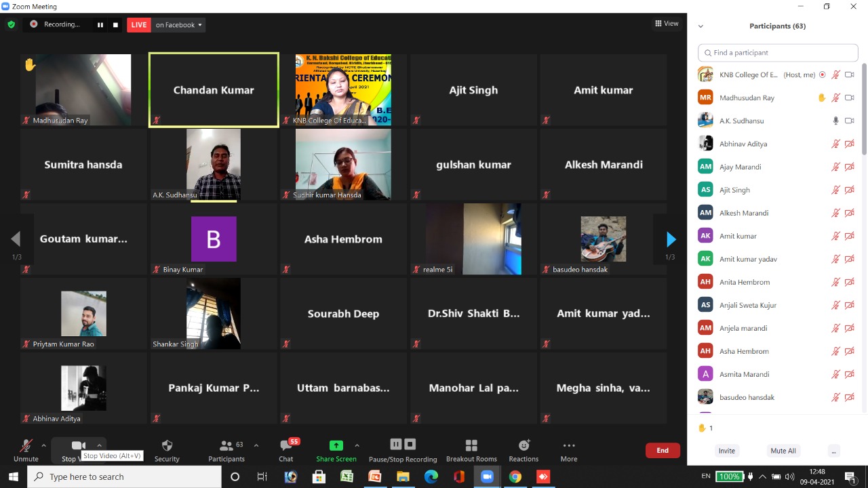Click the raised hand on Madhusudan Ray's tile
Viewport: 868px width, 488px height.
[x=30, y=65]
